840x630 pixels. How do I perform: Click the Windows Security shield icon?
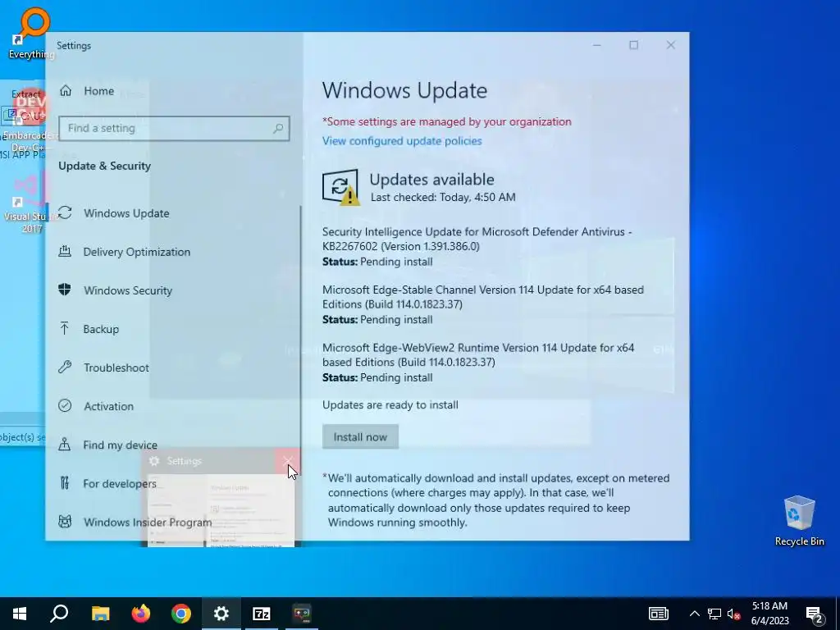click(x=65, y=290)
